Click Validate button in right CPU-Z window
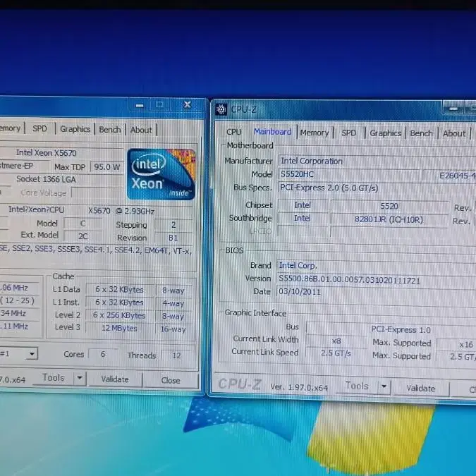Image resolution: width=476 pixels, height=476 pixels. click(x=420, y=389)
